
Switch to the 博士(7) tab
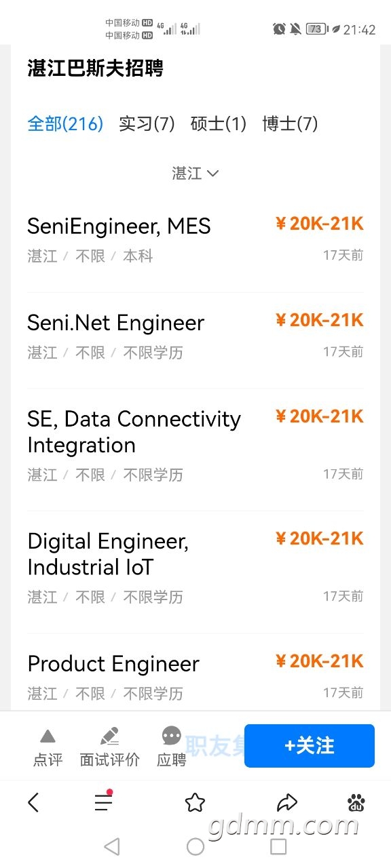click(x=290, y=123)
